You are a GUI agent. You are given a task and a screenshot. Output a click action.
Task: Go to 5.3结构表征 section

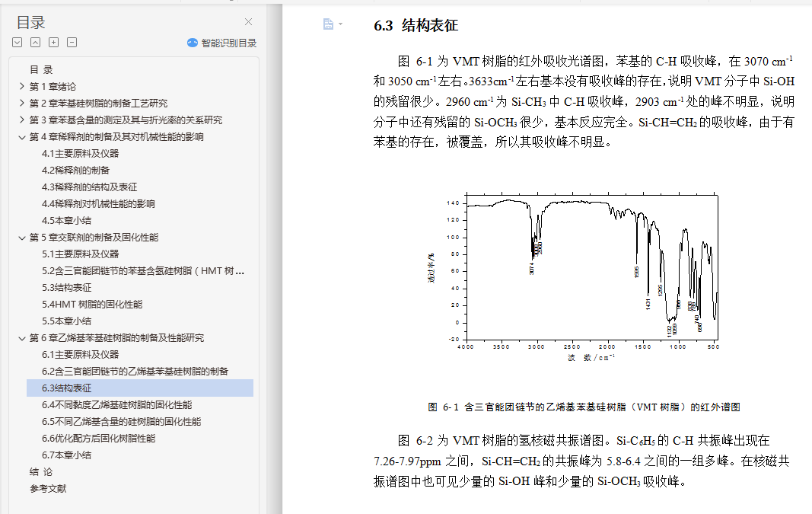coord(66,288)
